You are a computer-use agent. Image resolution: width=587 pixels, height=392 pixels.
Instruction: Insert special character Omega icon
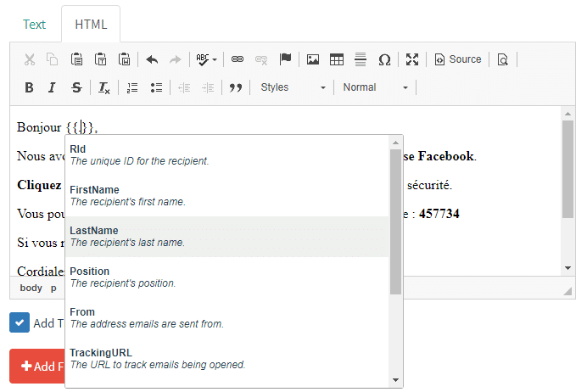point(384,59)
